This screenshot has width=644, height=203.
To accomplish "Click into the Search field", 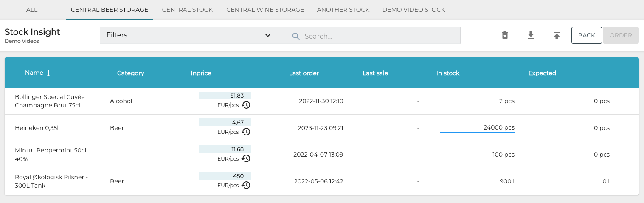I will [x=378, y=36].
